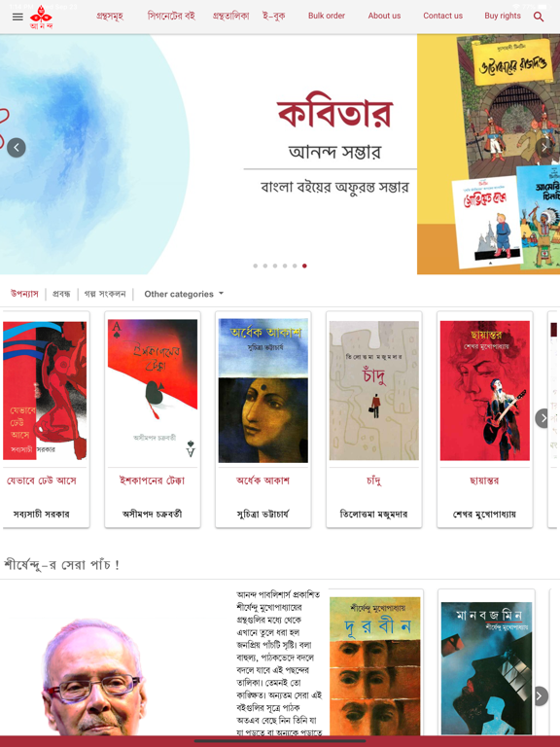Image resolution: width=560 pixels, height=747 pixels.
Task: Select the last active carousel dot
Action: (x=304, y=266)
